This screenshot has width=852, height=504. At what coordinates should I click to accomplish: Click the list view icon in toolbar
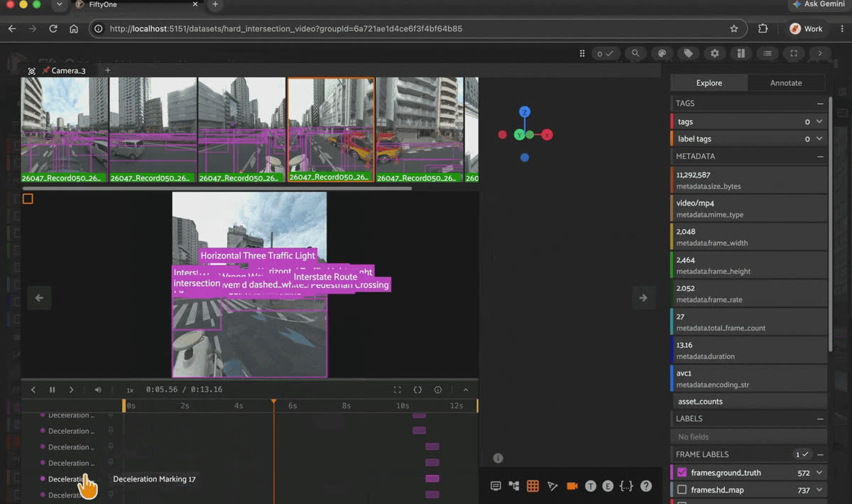click(768, 53)
